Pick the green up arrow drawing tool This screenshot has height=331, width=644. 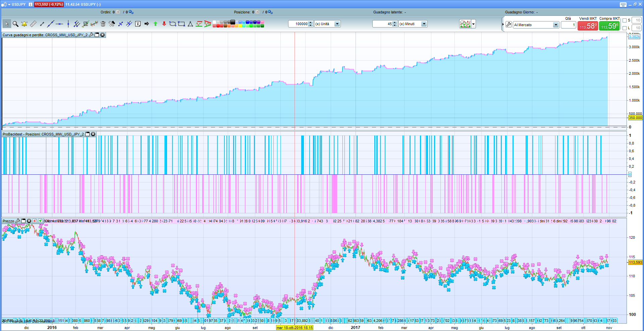point(155,24)
